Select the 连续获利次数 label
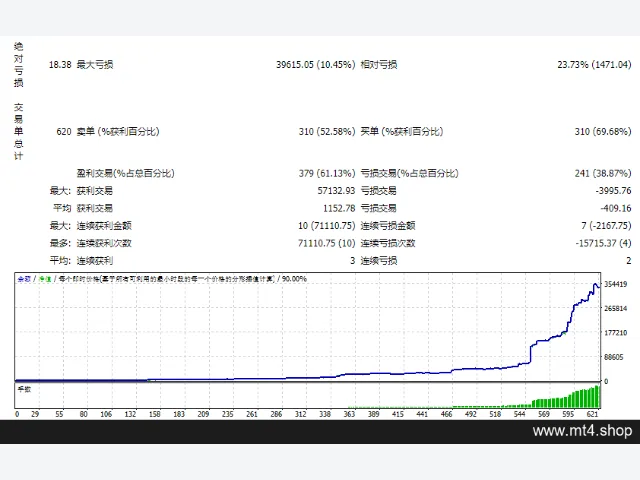 104,243
